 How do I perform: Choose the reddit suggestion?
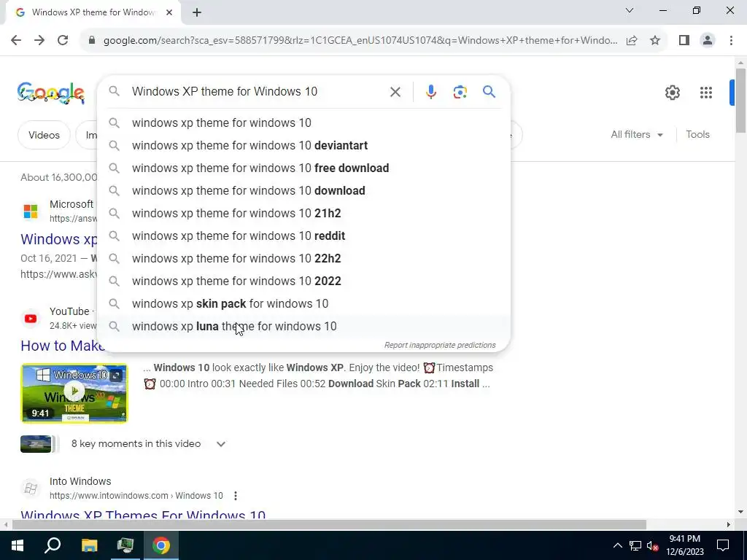coord(303,236)
